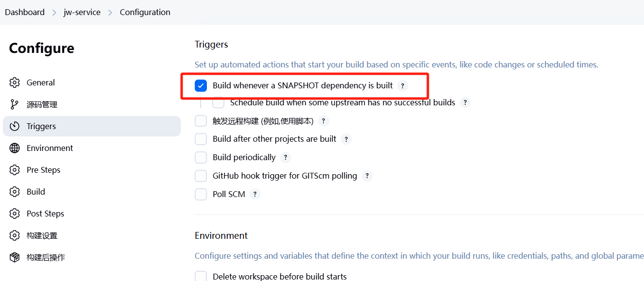Click the branch icon for 源码管理
The width and height of the screenshot is (644, 281).
tap(15, 104)
